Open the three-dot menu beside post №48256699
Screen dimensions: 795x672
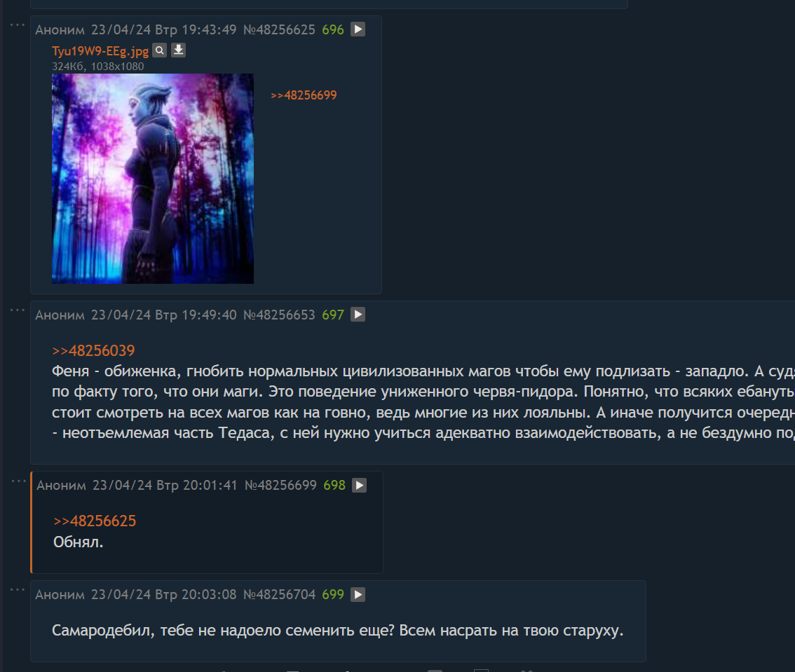18,481
